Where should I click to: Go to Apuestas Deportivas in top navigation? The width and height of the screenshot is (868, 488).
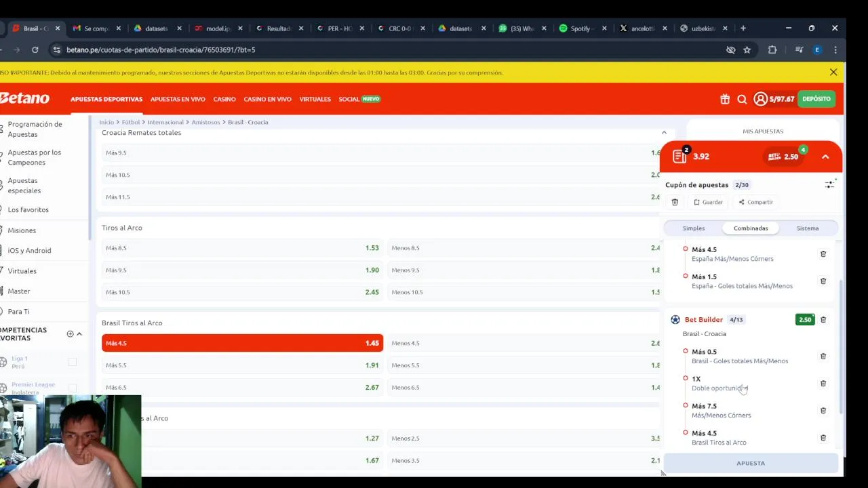(106, 99)
